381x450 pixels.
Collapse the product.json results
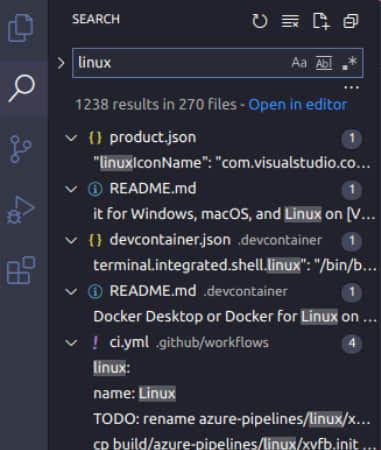click(71, 138)
